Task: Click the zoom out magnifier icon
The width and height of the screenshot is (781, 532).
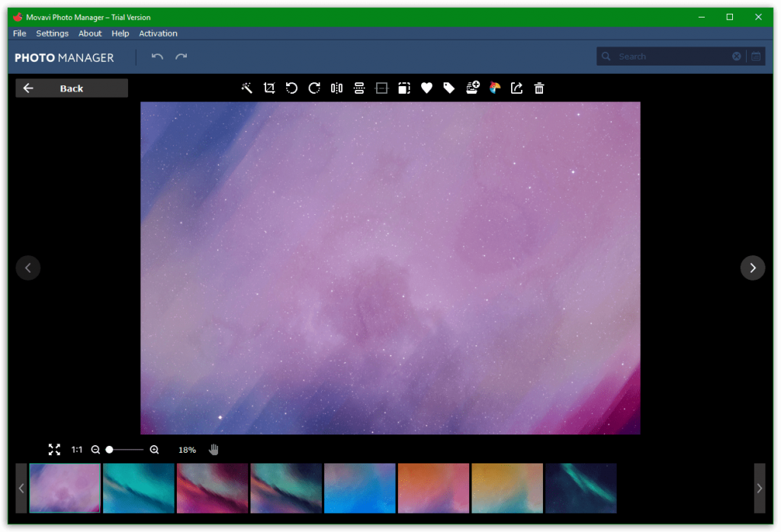Action: 95,450
